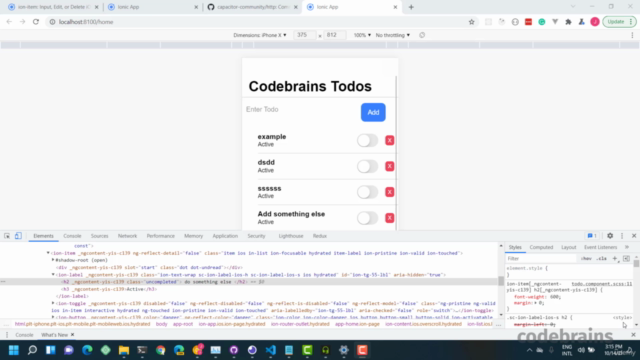Delete the 'dsdd' todo with red X
640x360 pixels.
(x=390, y=166)
